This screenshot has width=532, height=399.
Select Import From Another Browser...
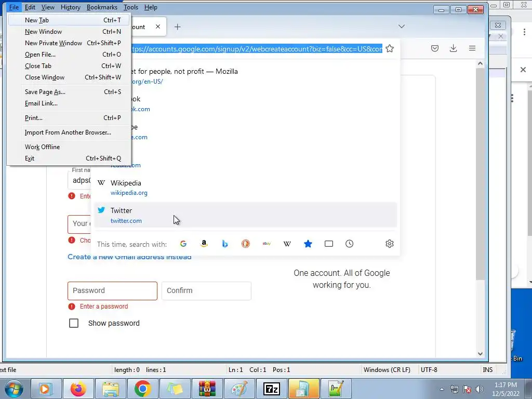coord(69,132)
